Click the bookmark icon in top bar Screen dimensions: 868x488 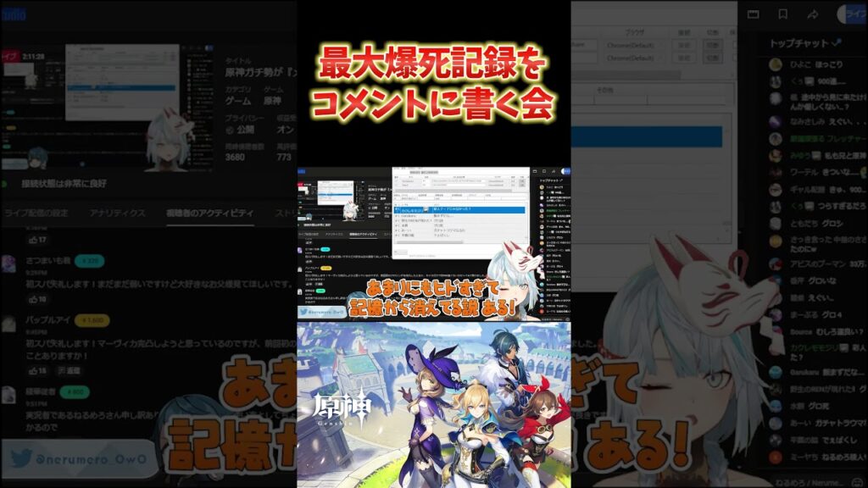coord(783,14)
